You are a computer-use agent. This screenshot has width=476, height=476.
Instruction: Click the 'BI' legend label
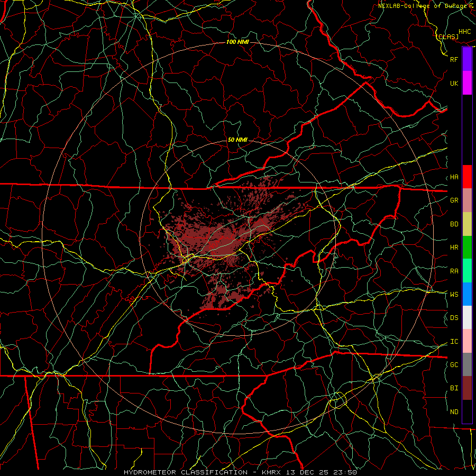pyautogui.click(x=454, y=388)
